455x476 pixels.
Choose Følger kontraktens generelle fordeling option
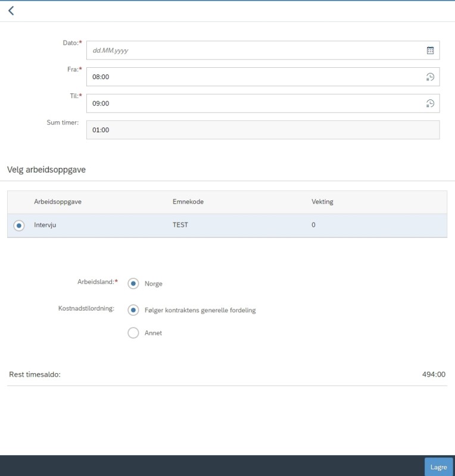pos(133,310)
